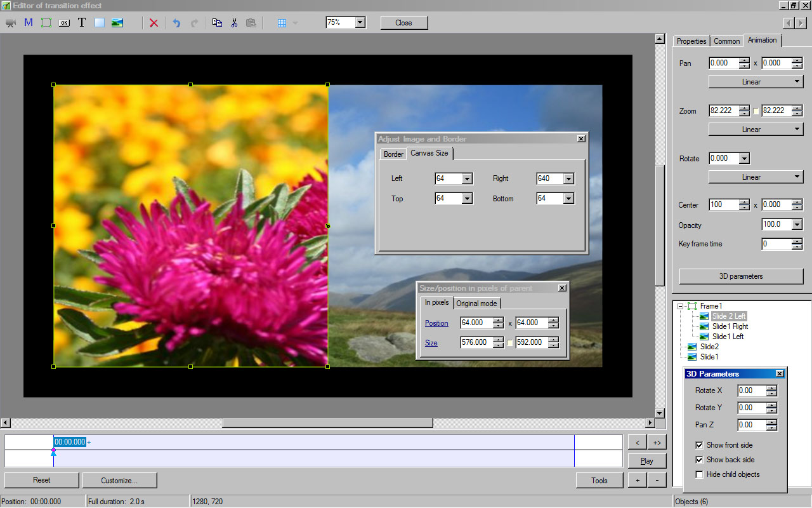This screenshot has width=812, height=508.
Task: Click the grid toolbar icon
Action: click(x=282, y=23)
